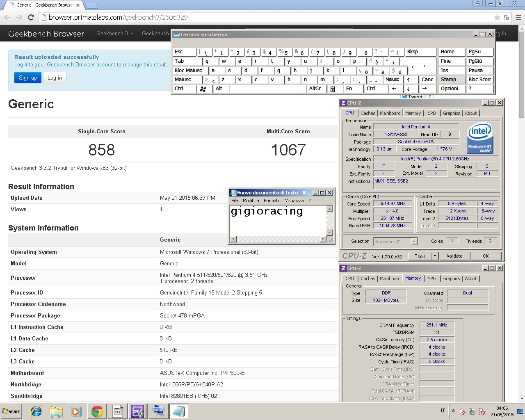Open the Formato menu in Notepad
The height and width of the screenshot is (420, 525).
(x=272, y=201)
